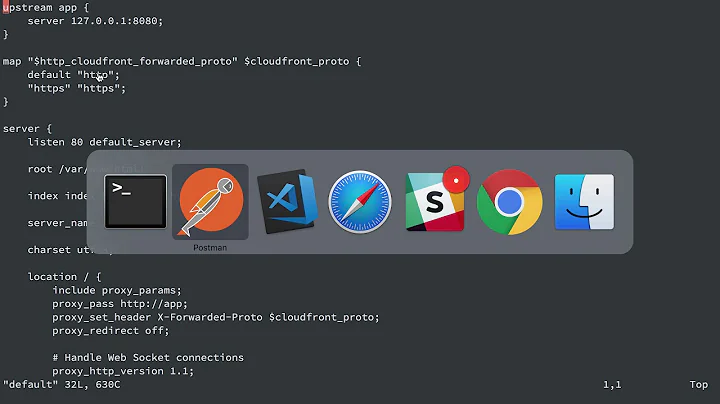Click the red notification badge on Slack
Image resolution: width=720 pixels, height=404 pixels.
pos(457,180)
